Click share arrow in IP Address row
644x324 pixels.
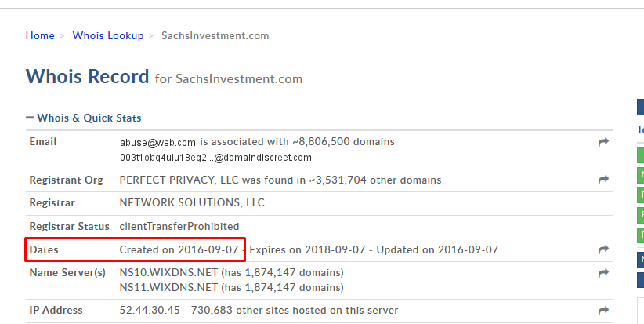point(603,311)
